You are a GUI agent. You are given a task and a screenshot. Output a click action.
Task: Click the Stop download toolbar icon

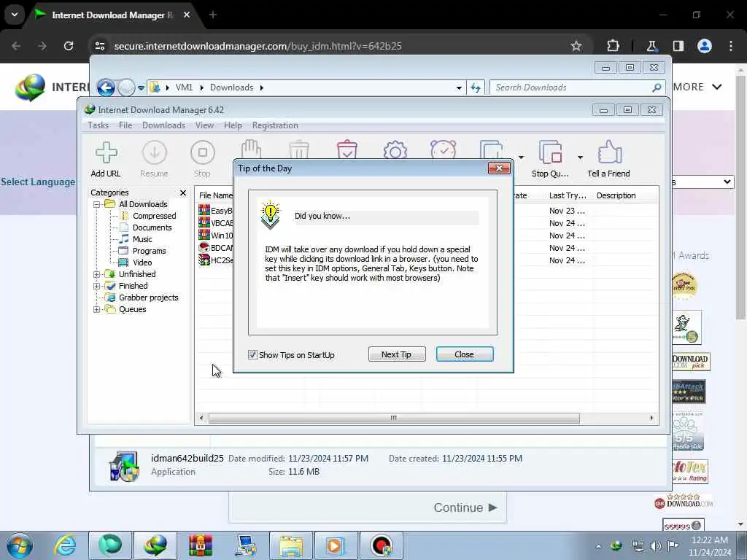point(203,153)
